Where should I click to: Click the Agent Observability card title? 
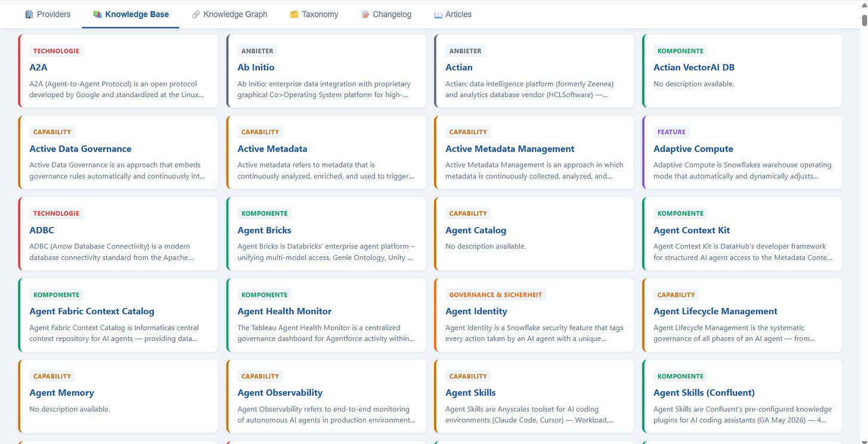(280, 393)
